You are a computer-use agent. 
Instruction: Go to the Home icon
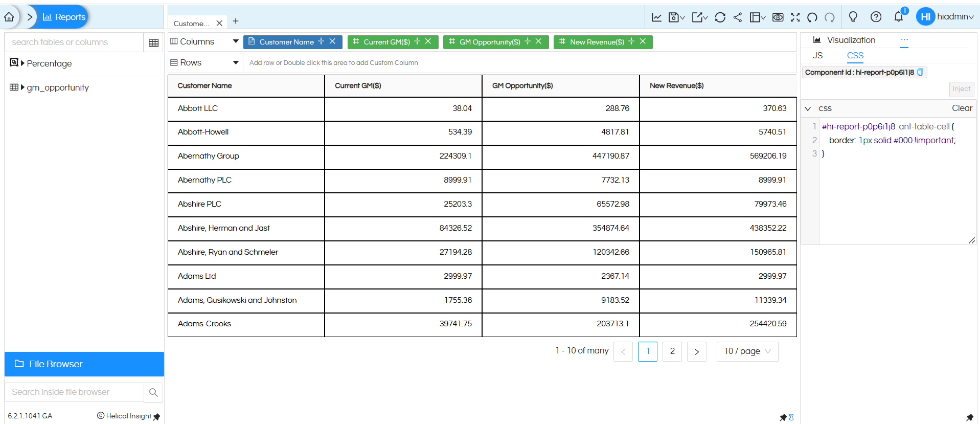click(x=9, y=17)
